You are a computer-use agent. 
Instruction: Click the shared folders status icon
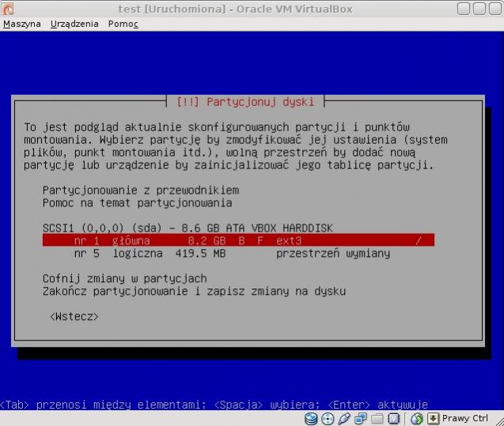pyautogui.click(x=377, y=419)
